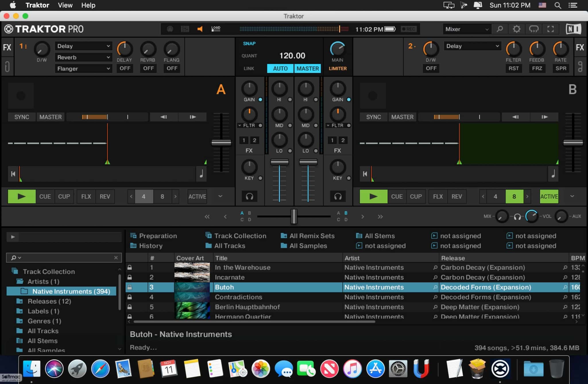Open the Traktor menu

click(x=37, y=5)
